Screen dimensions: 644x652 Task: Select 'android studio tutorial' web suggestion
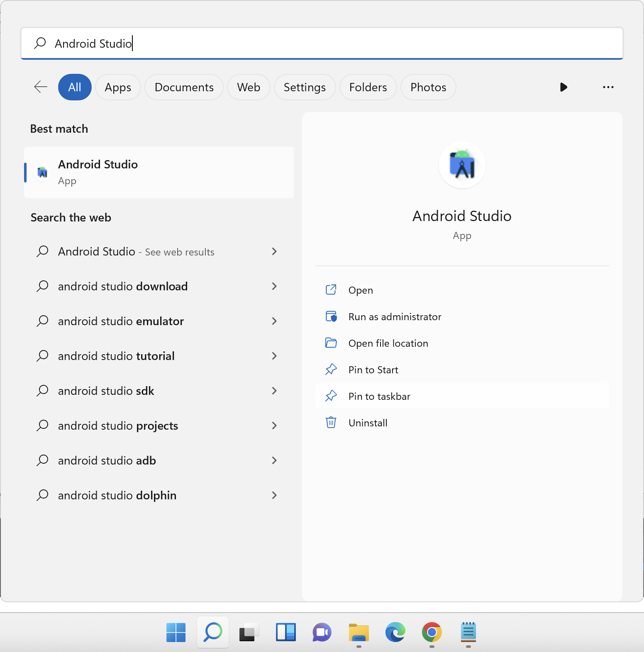click(159, 356)
